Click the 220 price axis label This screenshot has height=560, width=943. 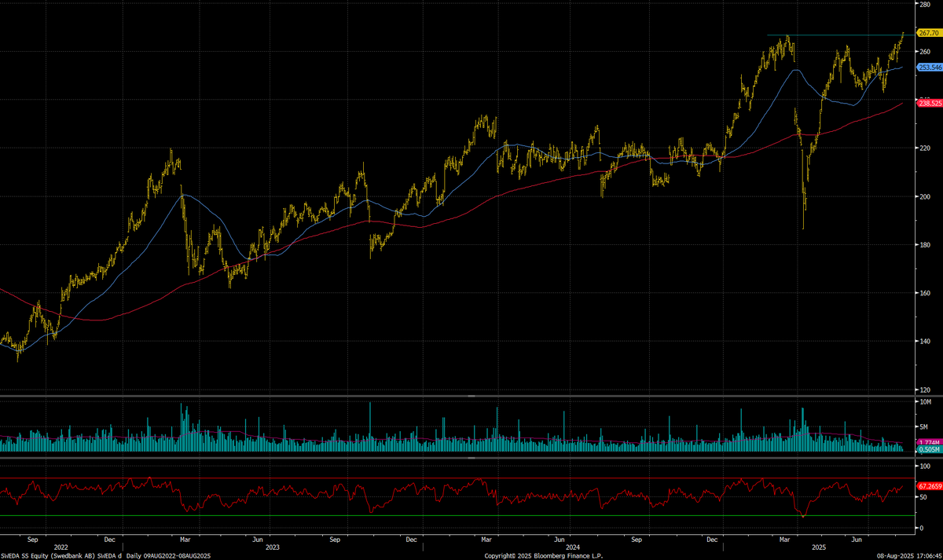click(925, 148)
